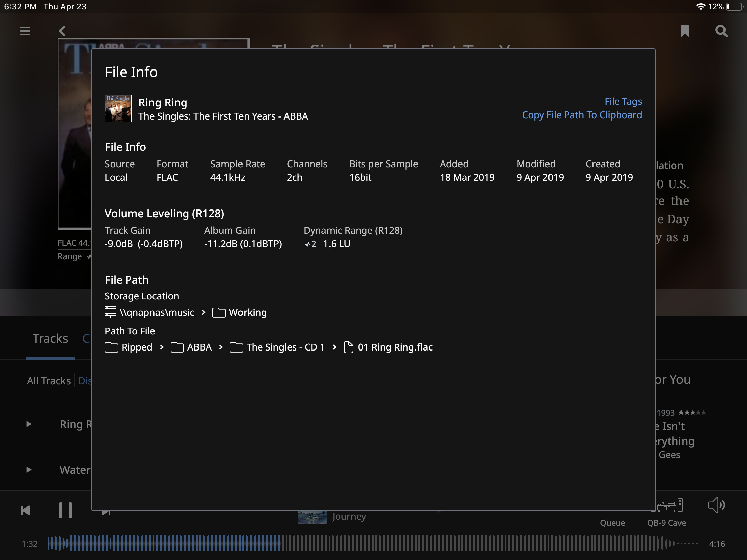
Task: Click the 16bit bits per sample value
Action: [360, 177]
